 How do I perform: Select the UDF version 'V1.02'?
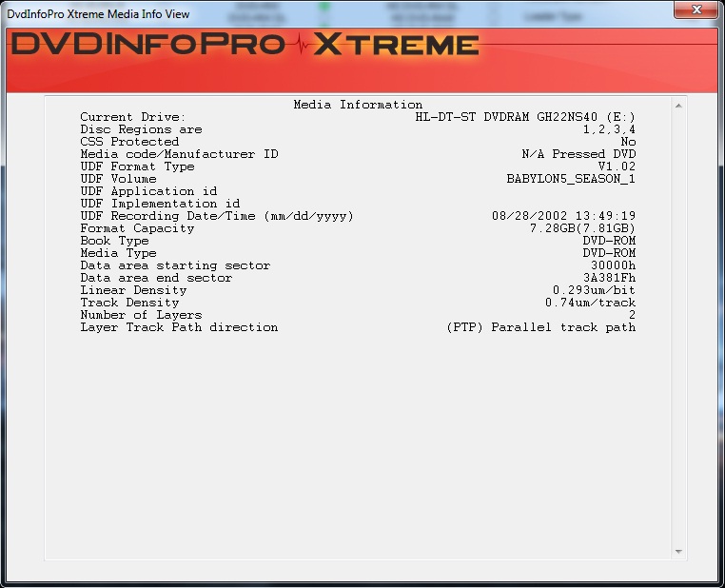pyautogui.click(x=617, y=167)
